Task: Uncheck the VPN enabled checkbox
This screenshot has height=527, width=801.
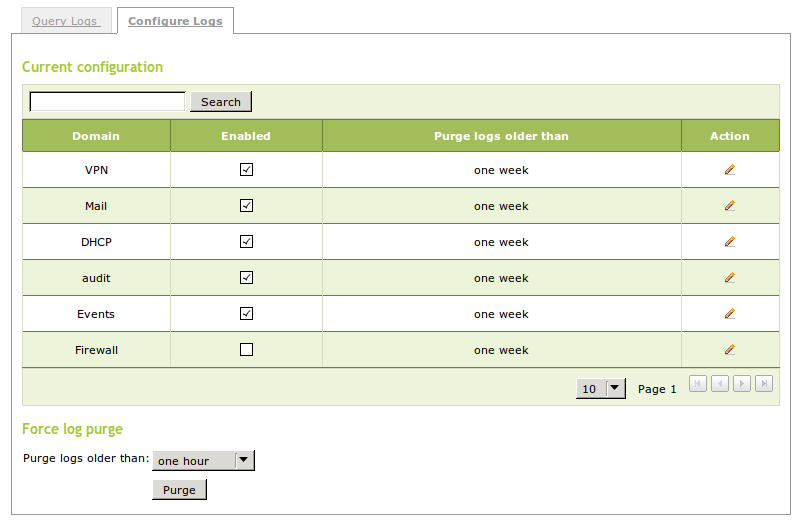Action: click(x=247, y=170)
